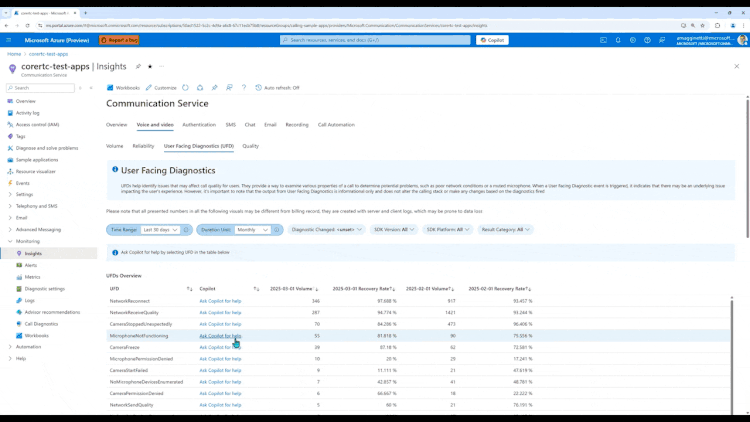
Task: Click Customize with the pencil icon
Action: [161, 88]
